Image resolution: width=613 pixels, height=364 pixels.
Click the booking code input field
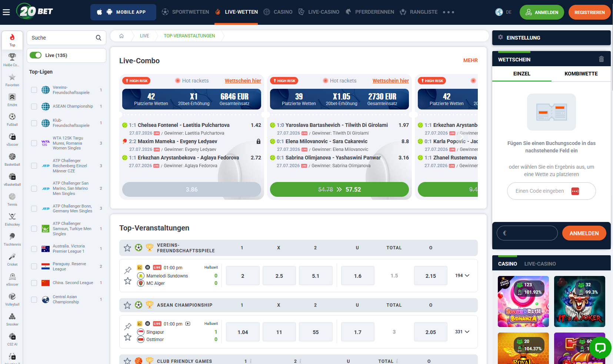[551, 191]
